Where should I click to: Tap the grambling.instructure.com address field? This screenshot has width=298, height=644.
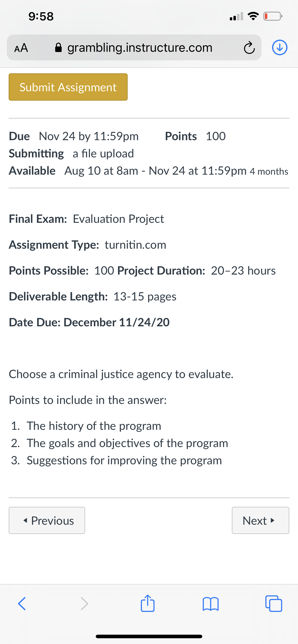(134, 47)
